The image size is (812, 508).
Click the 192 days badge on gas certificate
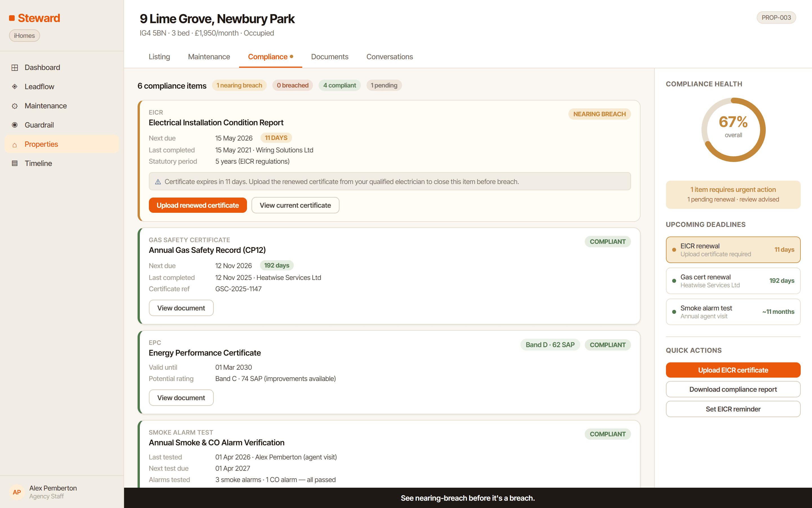click(x=277, y=265)
